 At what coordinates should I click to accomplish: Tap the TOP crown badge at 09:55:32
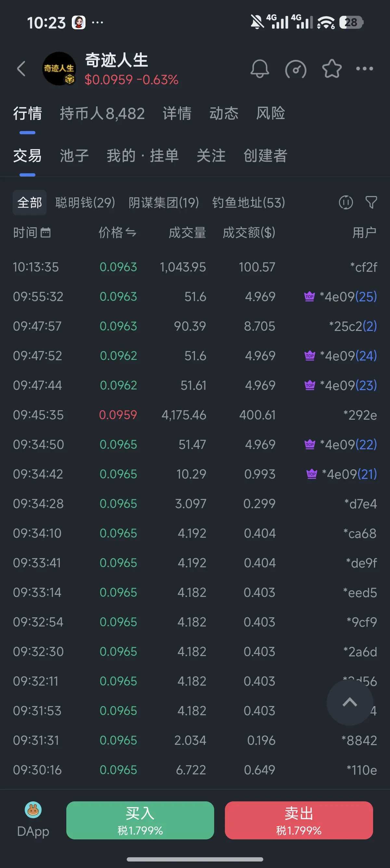(x=309, y=296)
